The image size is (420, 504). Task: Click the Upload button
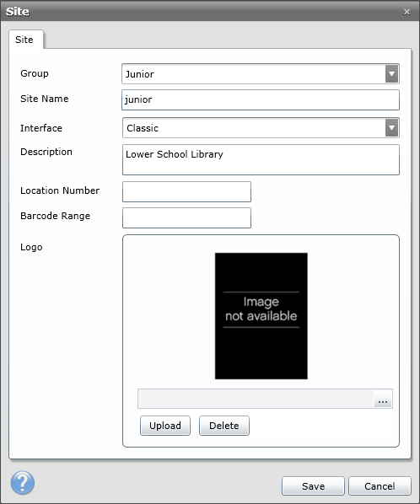pyautogui.click(x=165, y=426)
